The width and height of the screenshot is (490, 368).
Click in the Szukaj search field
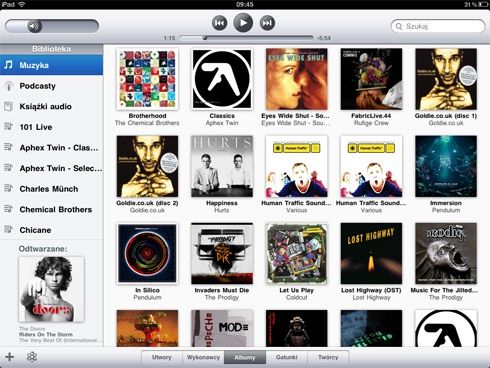click(x=438, y=26)
